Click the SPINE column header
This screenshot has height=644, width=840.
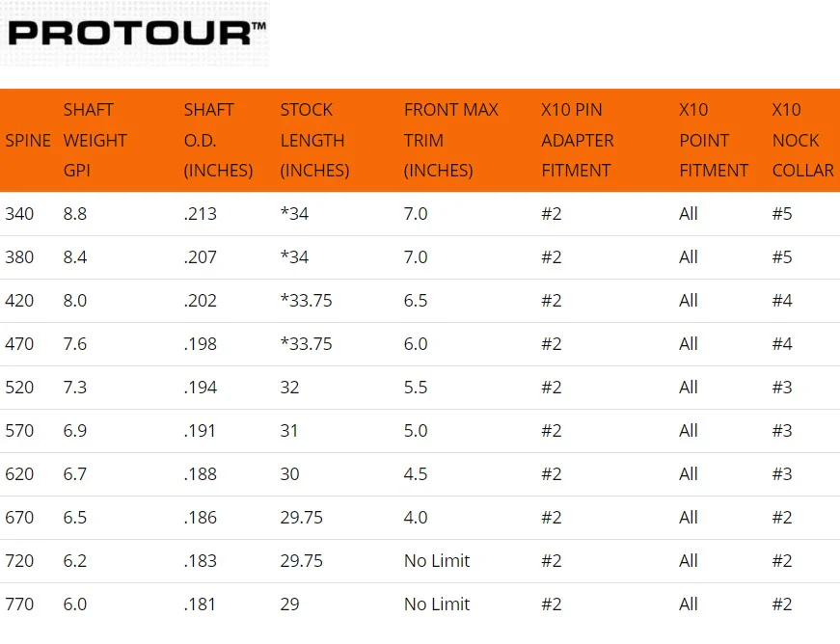(28, 140)
